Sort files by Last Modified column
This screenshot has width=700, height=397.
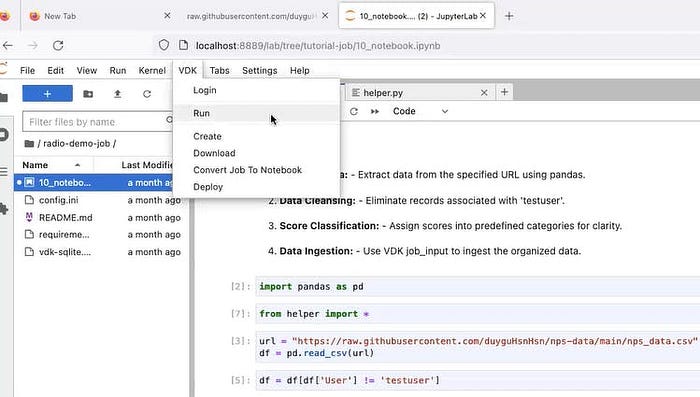[x=146, y=165]
